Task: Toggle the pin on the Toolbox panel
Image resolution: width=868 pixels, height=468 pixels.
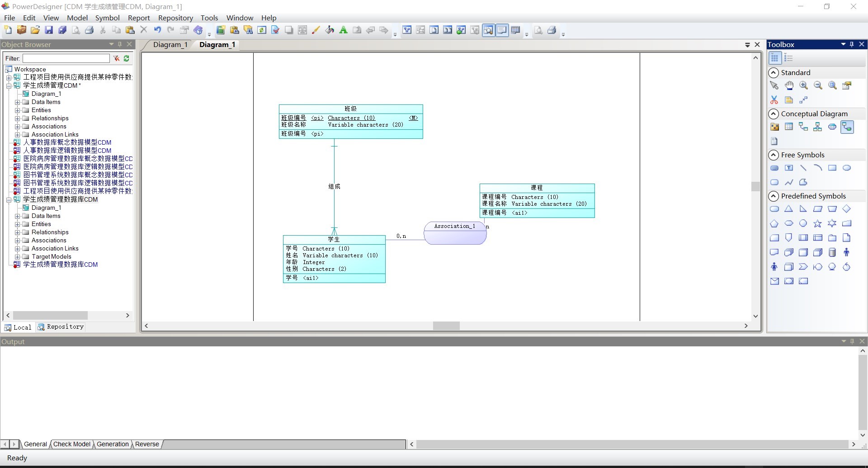Action: pyautogui.click(x=852, y=44)
